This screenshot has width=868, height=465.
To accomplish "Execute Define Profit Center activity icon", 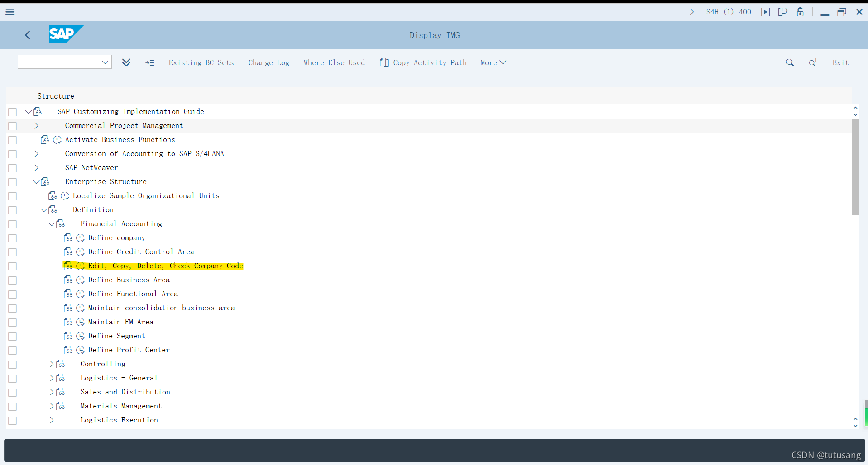I will 81,350.
